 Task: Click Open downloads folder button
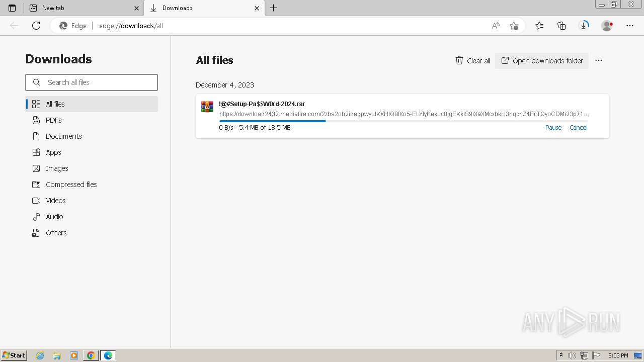click(x=542, y=61)
